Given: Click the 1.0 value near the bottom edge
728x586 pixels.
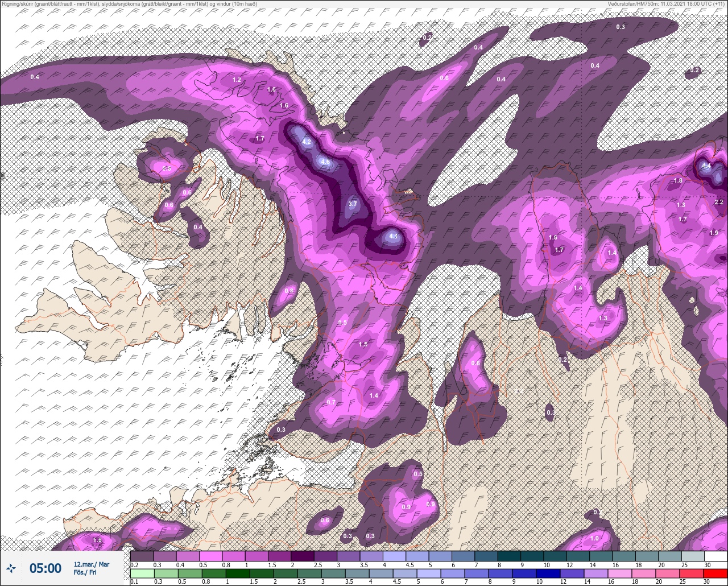Looking at the screenshot, I should click(595, 539).
